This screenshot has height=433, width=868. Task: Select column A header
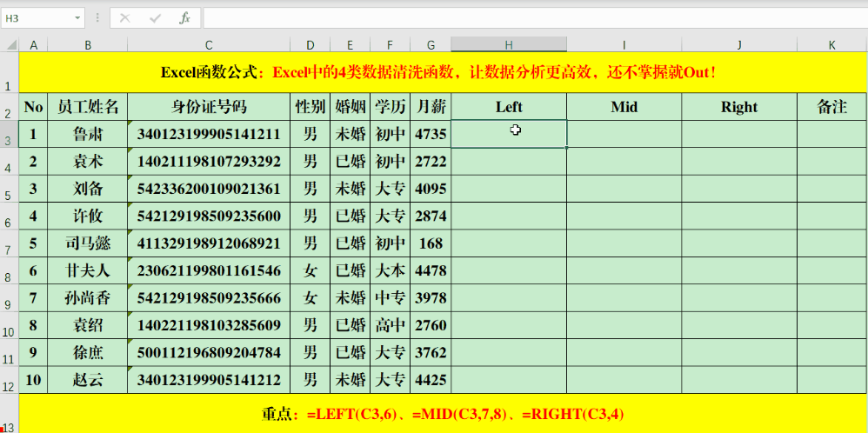point(33,45)
